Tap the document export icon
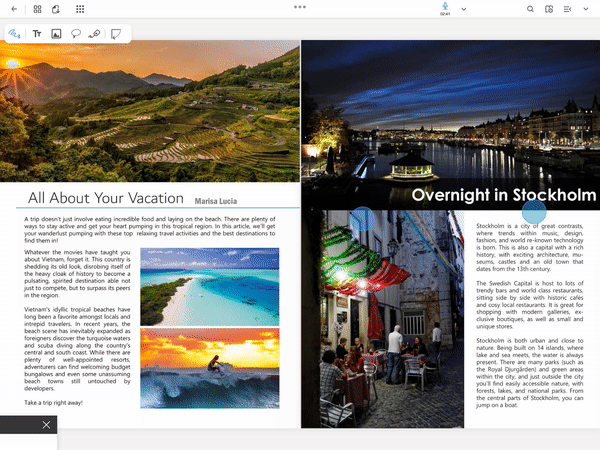600x450 pixels. pos(56,9)
